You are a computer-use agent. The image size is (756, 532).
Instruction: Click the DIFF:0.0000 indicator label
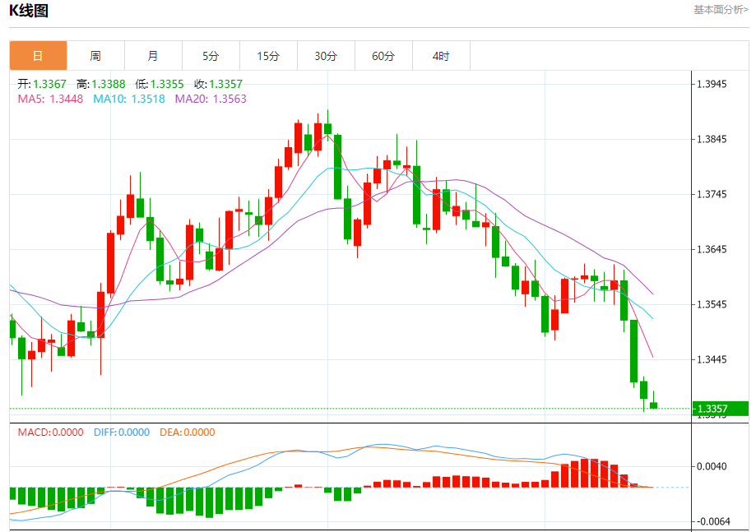click(x=122, y=433)
